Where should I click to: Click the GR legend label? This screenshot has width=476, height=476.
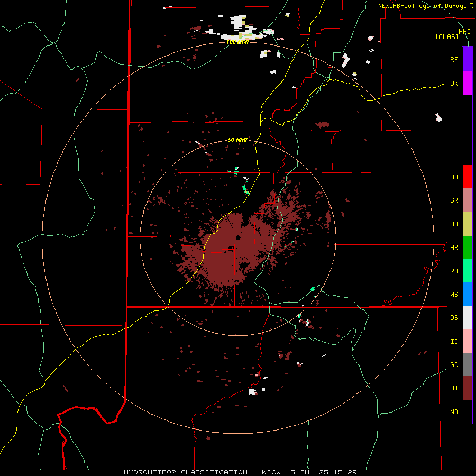coord(454,200)
